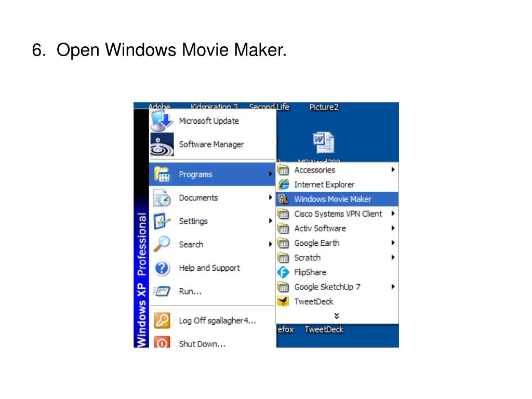This screenshot has height=399, width=532.
Task: Click the Run window icon
Action: click(162, 291)
